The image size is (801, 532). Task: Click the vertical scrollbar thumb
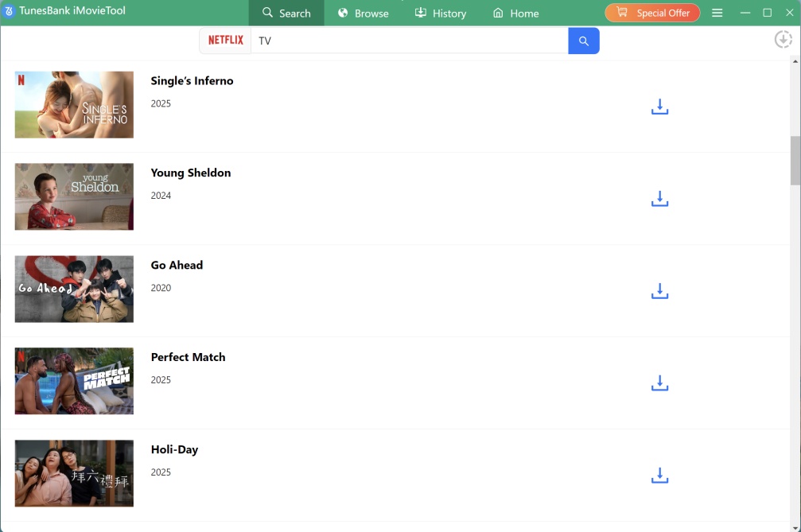[795, 161]
